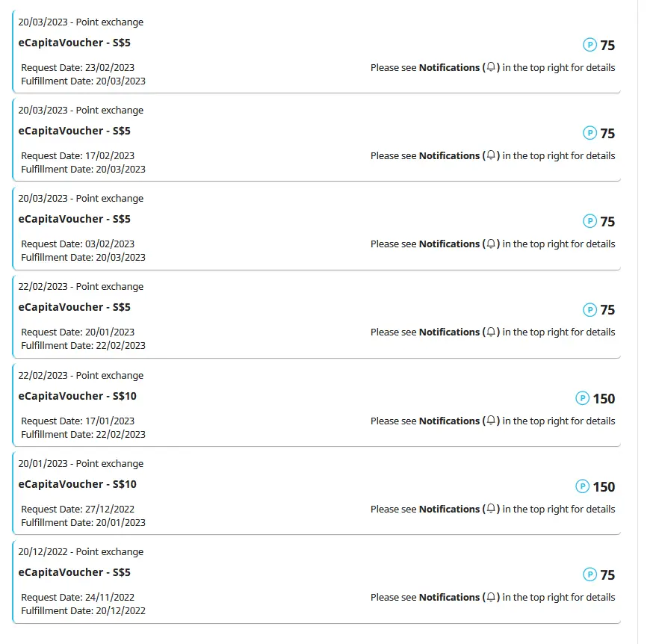The image size is (653, 644).
Task: Click the points icon beside 75 in the first entry
Action: 589,45
